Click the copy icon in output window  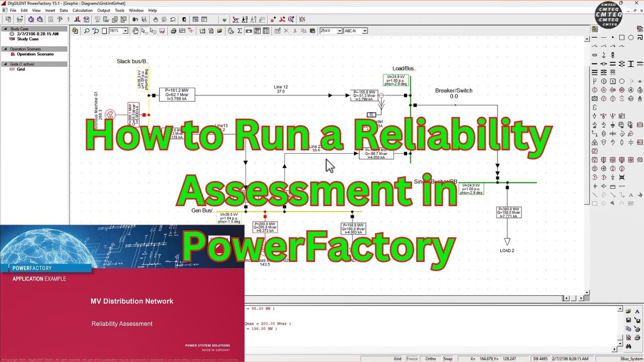coord(628,329)
